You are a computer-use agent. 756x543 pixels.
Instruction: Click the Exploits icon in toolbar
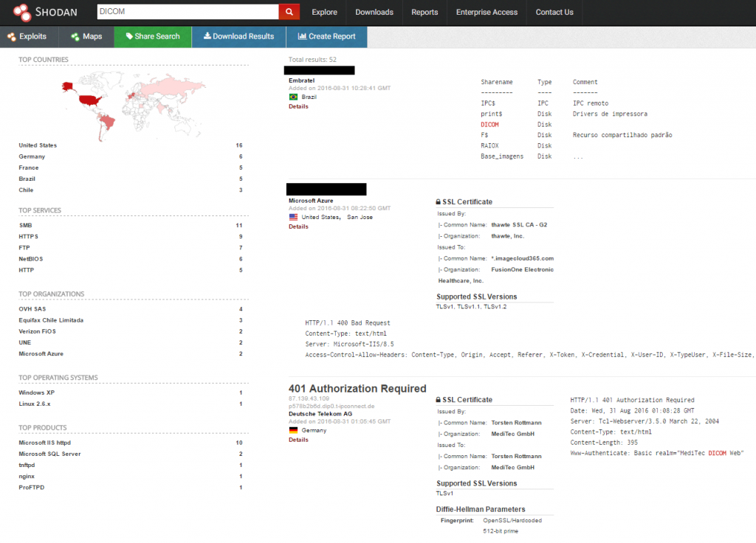[12, 37]
